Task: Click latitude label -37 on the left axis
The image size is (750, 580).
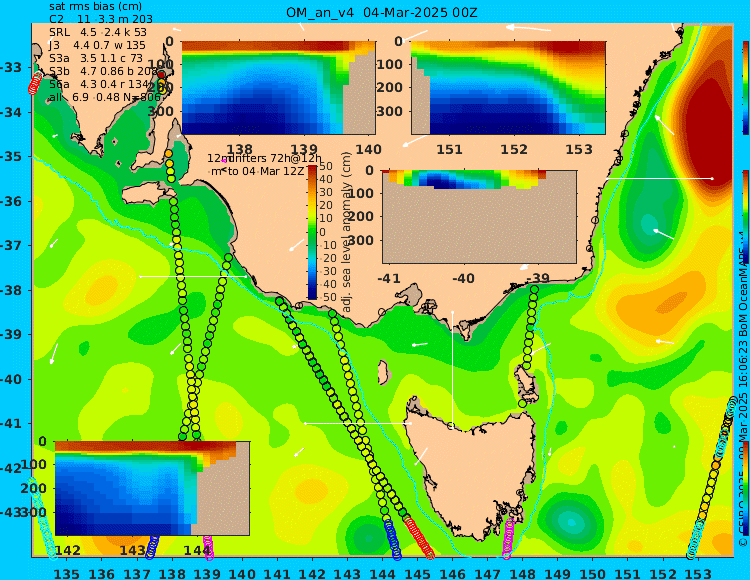Action: (x=10, y=246)
